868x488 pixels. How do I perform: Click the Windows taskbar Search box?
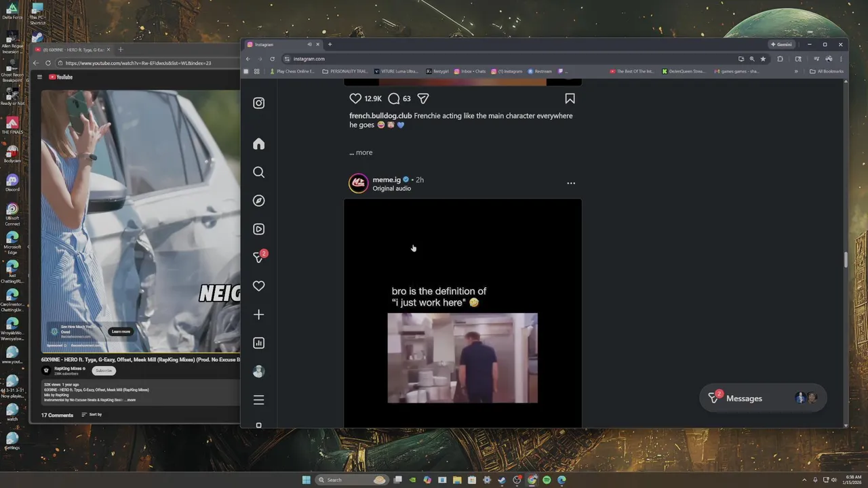coord(351,480)
